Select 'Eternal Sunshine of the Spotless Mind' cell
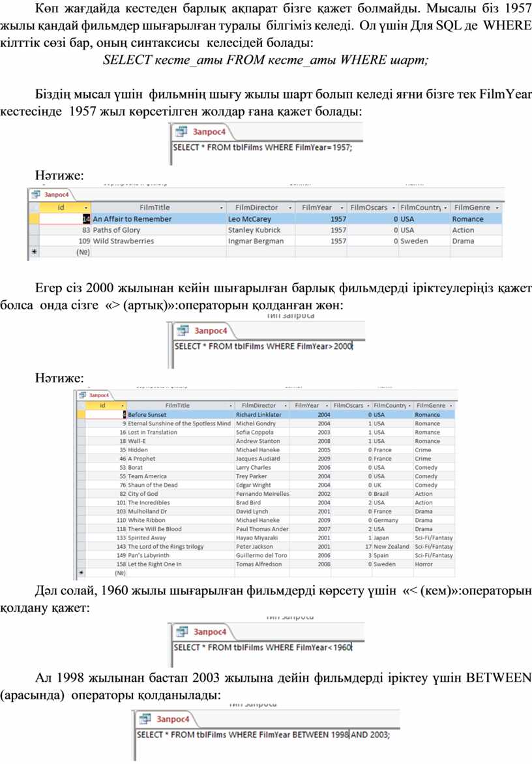This screenshot has width=532, height=764. pos(181,423)
